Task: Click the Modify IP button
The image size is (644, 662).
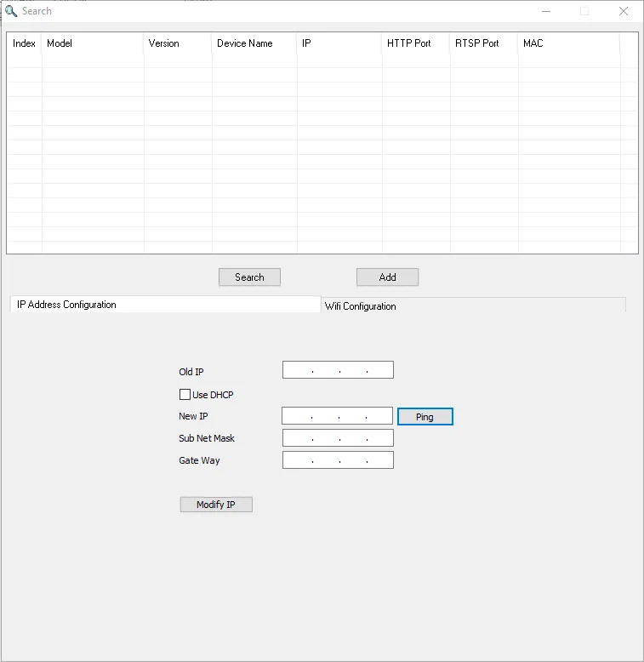Action: 216,505
